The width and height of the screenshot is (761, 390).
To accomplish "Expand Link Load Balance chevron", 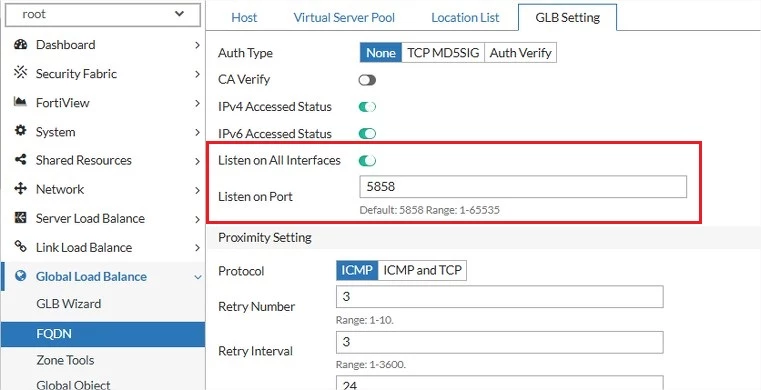I will (197, 248).
